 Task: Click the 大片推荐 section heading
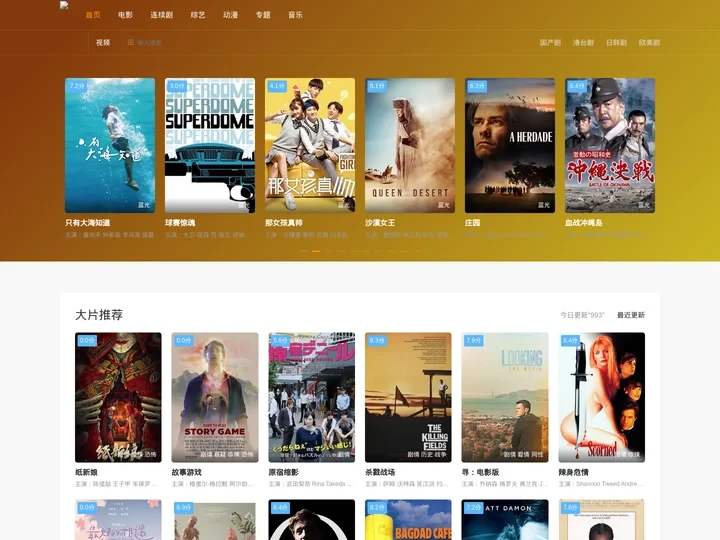click(99, 315)
